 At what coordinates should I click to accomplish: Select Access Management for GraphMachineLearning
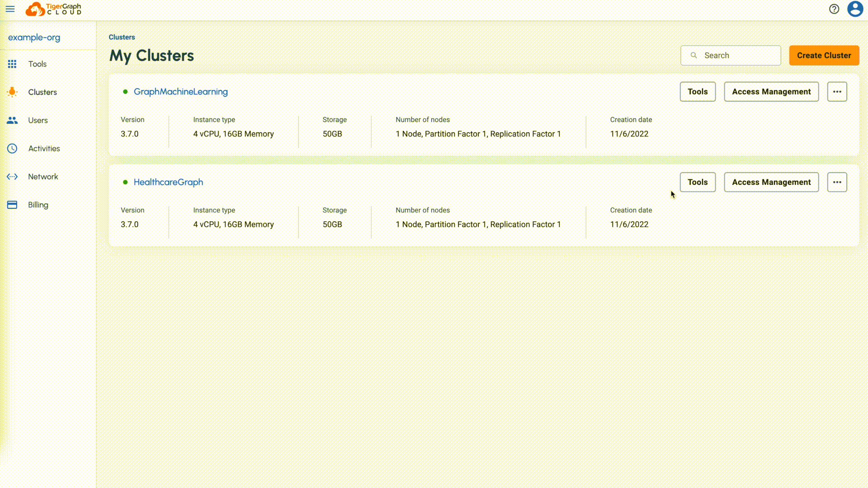coord(771,91)
